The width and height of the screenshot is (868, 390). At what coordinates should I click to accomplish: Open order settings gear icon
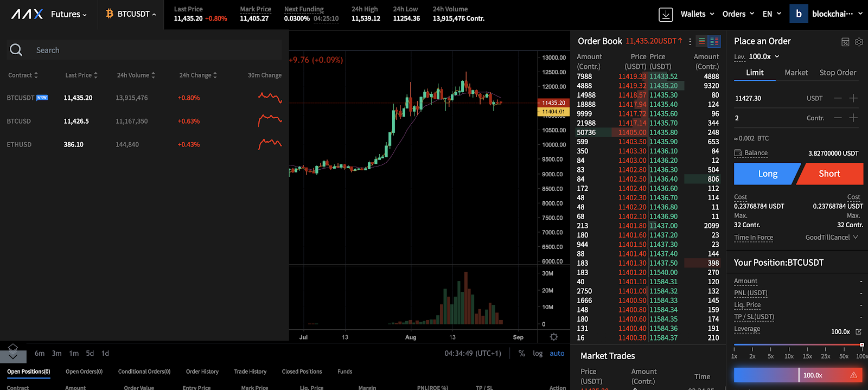859,42
